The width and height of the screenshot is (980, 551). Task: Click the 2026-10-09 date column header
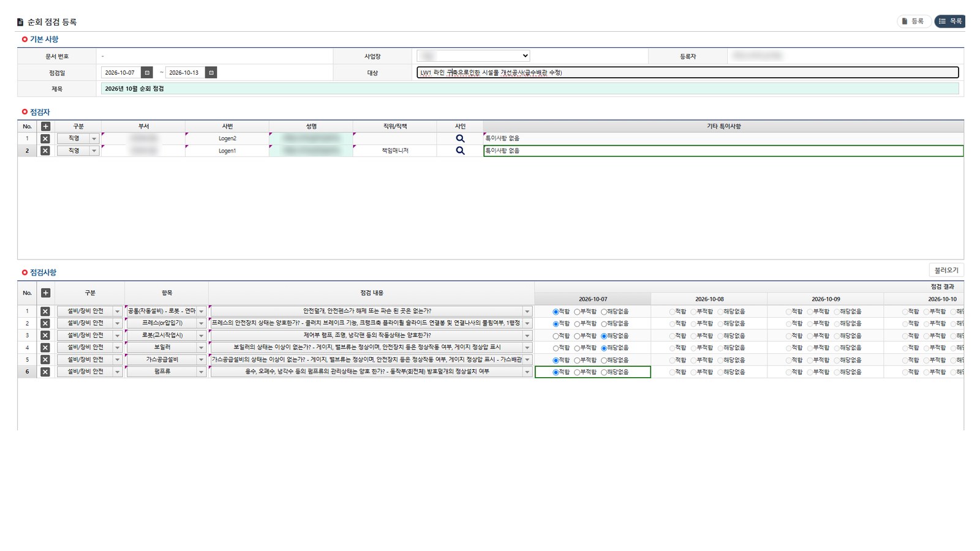[x=826, y=299]
